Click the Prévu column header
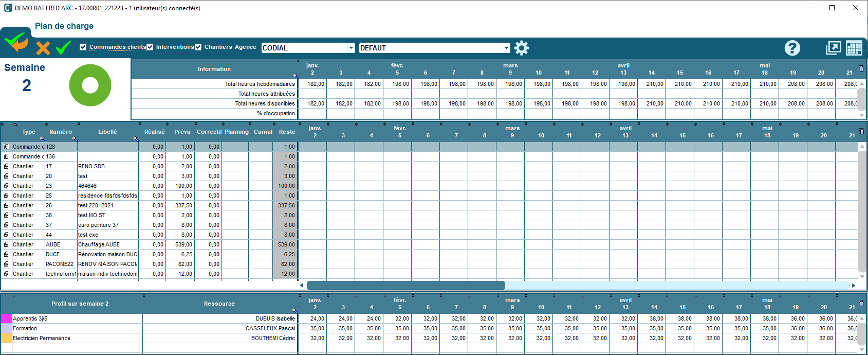 point(182,132)
